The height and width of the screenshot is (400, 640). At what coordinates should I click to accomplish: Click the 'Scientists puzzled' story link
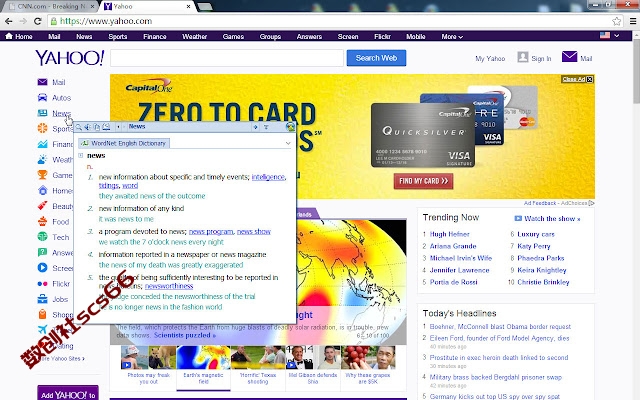coord(184,335)
